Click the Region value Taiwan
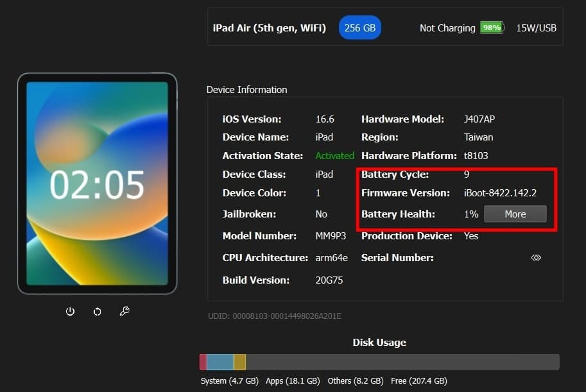The height and width of the screenshot is (392, 586). [x=478, y=137]
